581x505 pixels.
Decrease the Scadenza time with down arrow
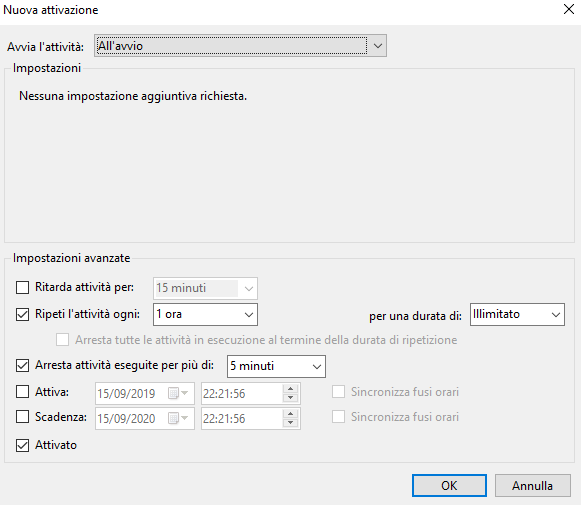[290, 423]
